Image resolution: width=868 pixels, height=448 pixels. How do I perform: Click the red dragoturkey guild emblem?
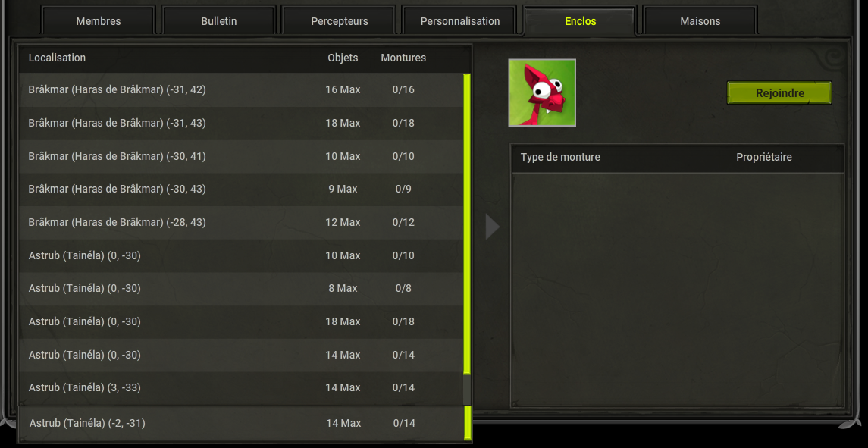tap(542, 92)
